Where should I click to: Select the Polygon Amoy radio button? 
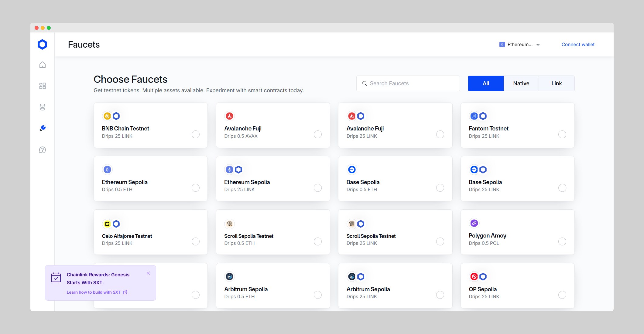pyautogui.click(x=562, y=241)
